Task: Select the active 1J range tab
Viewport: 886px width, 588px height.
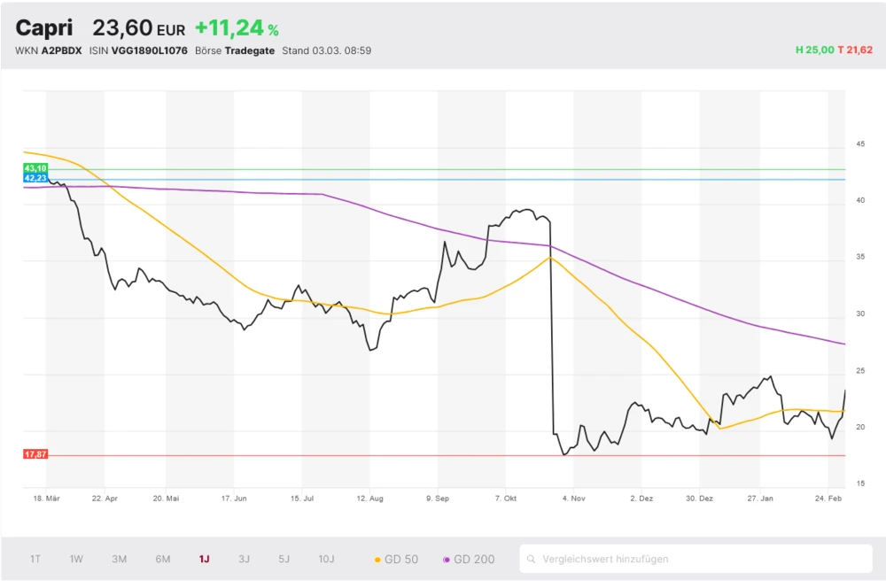Action: point(204,559)
